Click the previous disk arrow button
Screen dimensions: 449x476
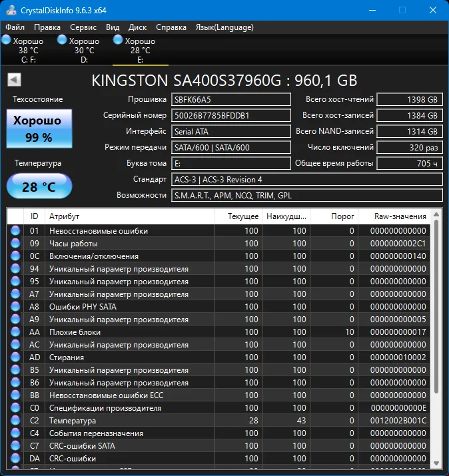coord(14,80)
